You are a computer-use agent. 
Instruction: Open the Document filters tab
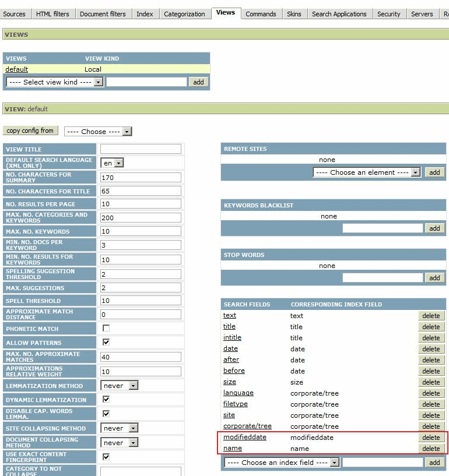(x=103, y=14)
